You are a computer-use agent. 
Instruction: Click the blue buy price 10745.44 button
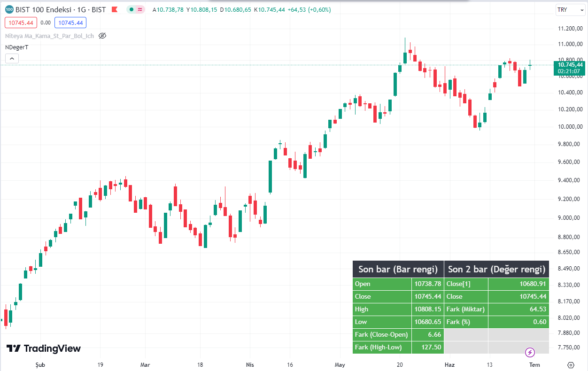[70, 22]
